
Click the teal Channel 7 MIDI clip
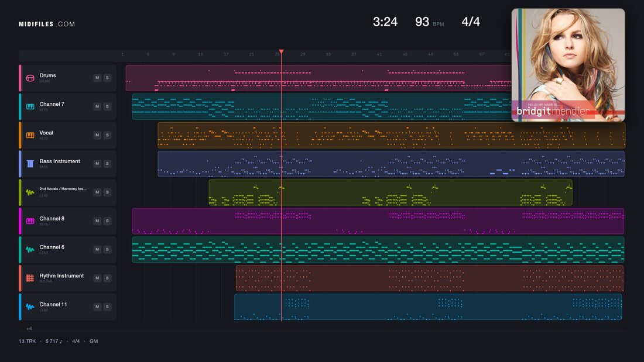(321, 106)
